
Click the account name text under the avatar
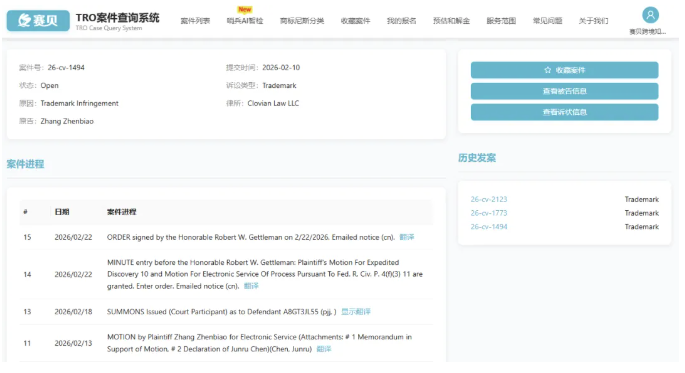647,31
